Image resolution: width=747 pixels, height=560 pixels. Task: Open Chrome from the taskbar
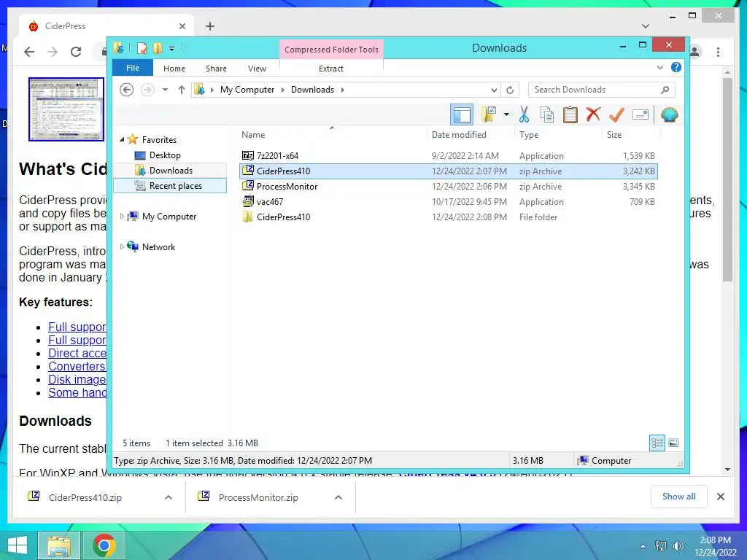point(104,545)
